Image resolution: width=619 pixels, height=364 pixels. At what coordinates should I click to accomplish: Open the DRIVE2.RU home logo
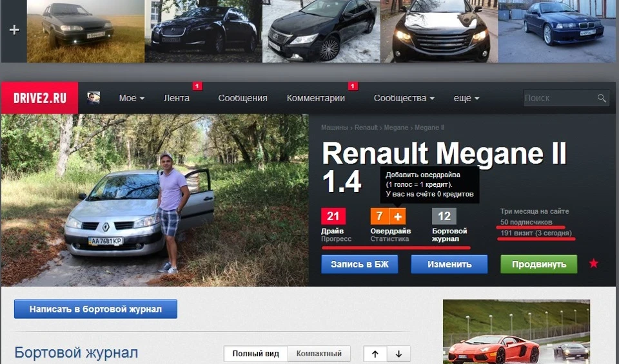click(x=40, y=98)
